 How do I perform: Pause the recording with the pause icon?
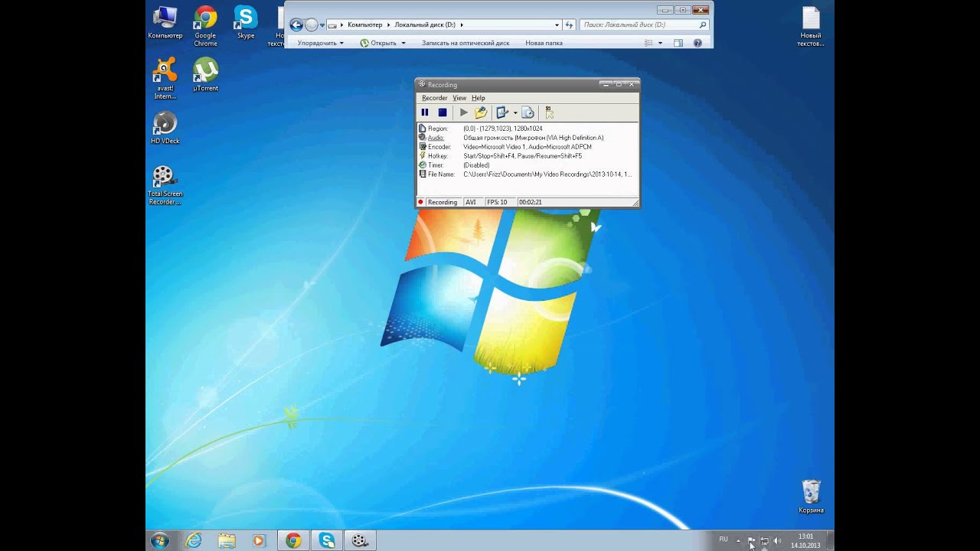[x=425, y=112]
